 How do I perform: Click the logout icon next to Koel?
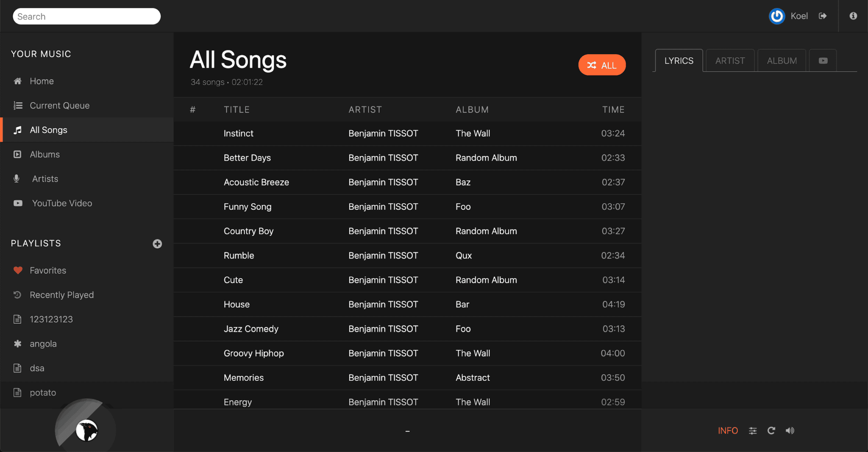(x=823, y=16)
